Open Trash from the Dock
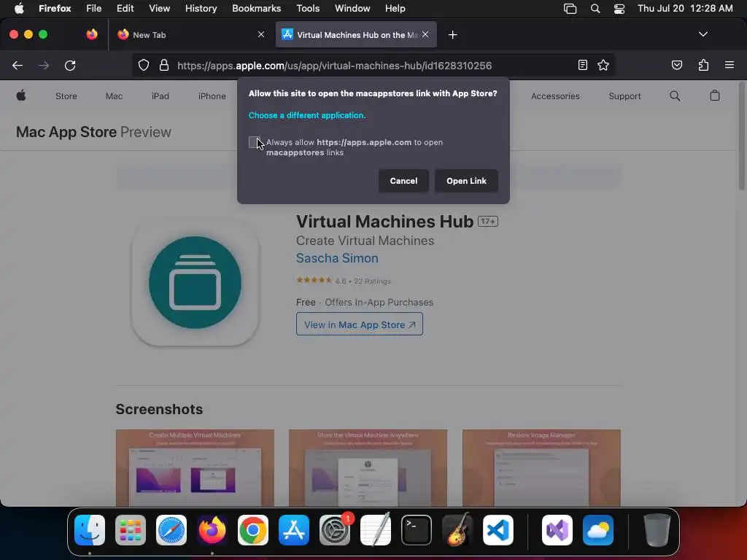 click(657, 530)
